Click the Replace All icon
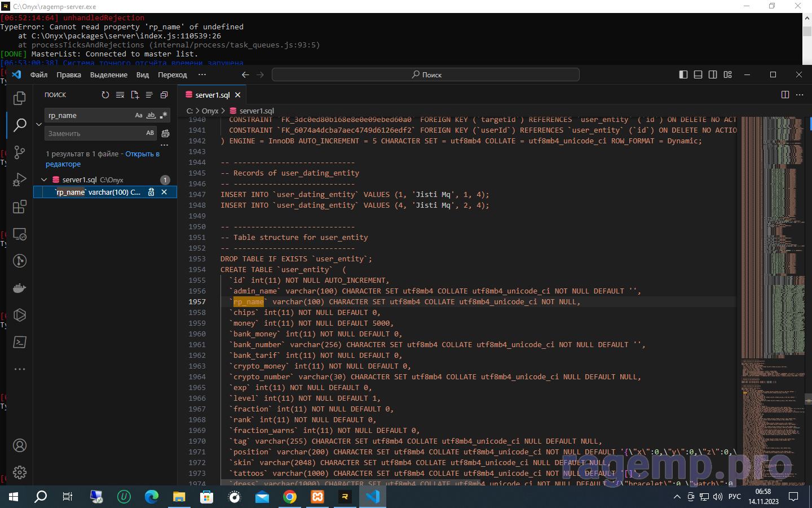The image size is (812, 508). point(165,134)
